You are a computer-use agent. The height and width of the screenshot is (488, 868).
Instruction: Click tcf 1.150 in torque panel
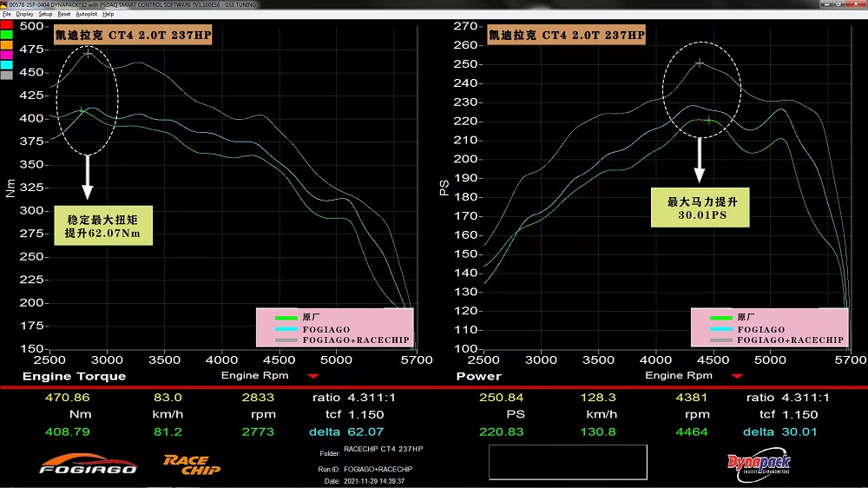(354, 414)
